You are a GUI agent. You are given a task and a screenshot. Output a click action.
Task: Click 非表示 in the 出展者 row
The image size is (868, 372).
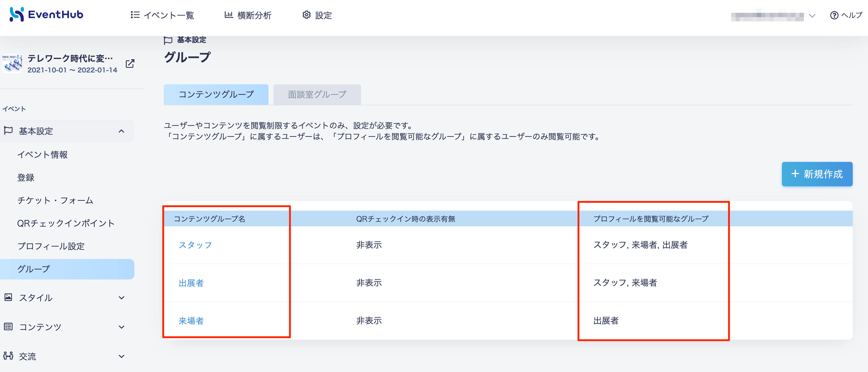tap(369, 283)
